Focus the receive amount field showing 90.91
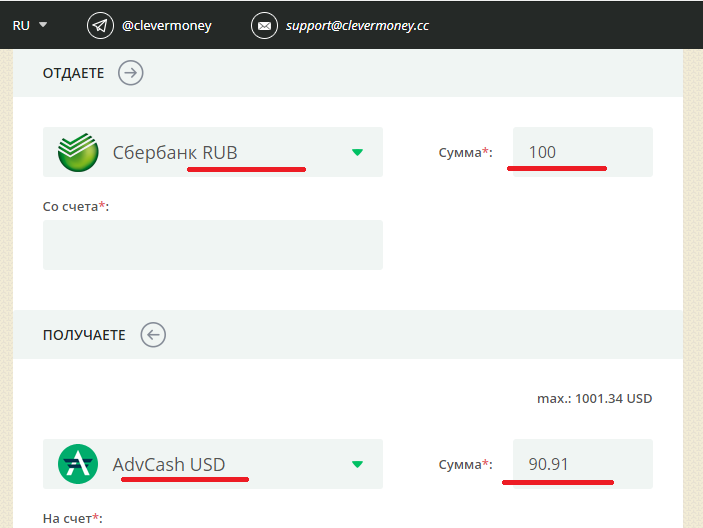703x528 pixels. (582, 464)
